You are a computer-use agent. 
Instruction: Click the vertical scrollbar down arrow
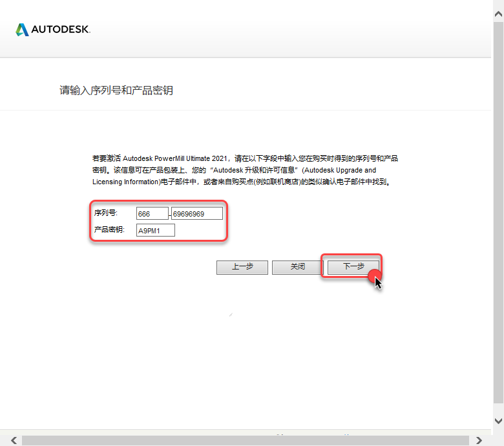[x=499, y=421]
